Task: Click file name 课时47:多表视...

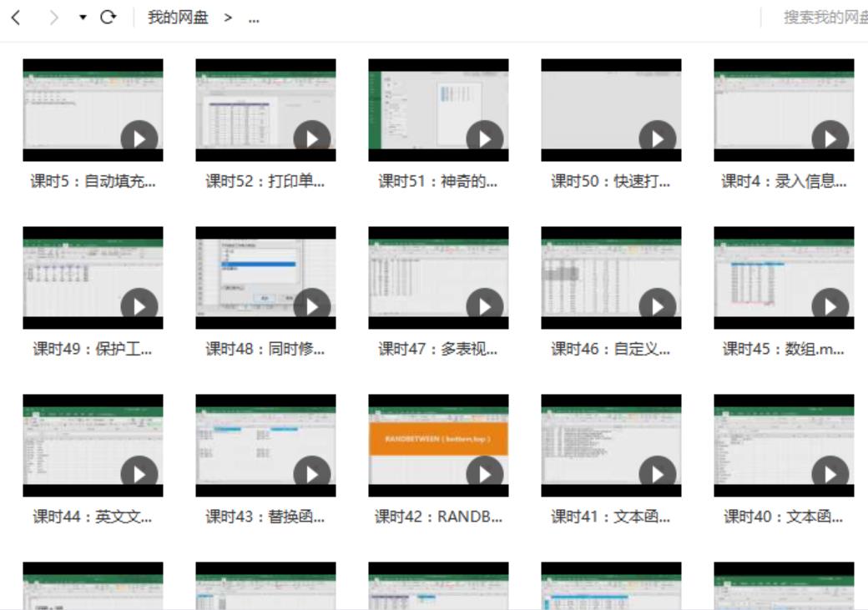Action: tap(438, 349)
